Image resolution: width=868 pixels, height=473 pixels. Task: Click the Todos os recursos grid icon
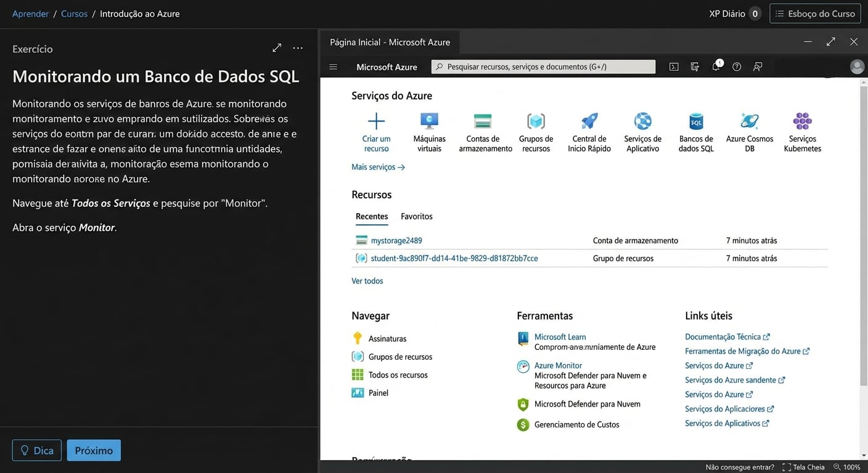point(358,374)
